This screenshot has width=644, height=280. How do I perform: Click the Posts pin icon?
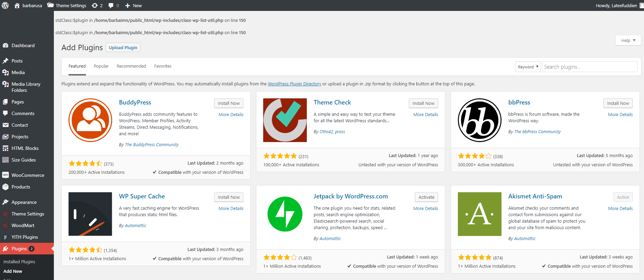point(5,61)
